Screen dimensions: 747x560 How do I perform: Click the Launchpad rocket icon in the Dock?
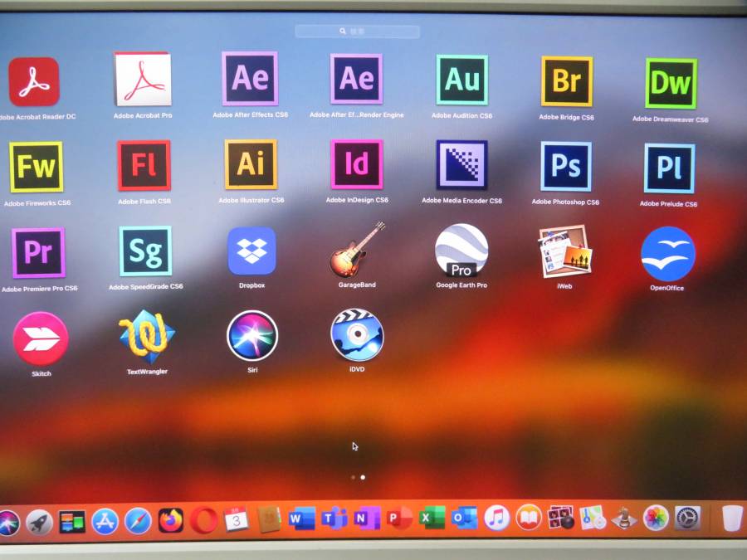(39, 523)
